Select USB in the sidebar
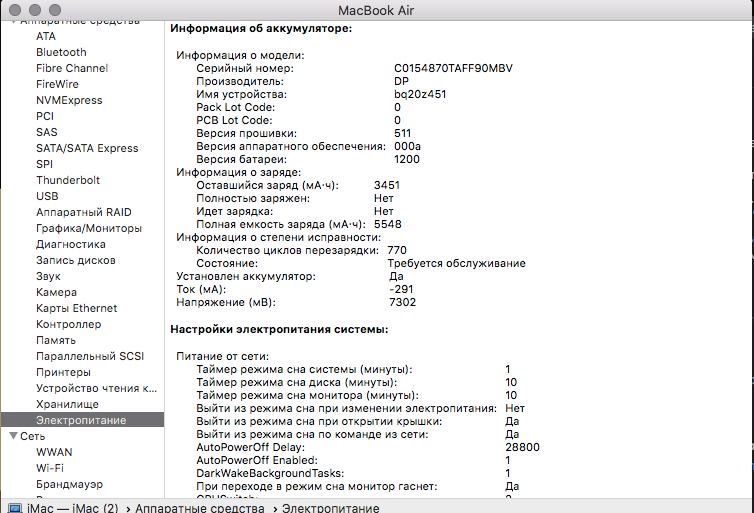This screenshot has width=754, height=513. [x=47, y=196]
